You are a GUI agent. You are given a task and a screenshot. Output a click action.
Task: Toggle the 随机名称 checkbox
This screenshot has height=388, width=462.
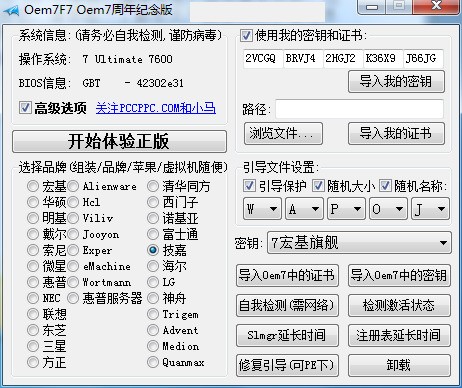385,186
